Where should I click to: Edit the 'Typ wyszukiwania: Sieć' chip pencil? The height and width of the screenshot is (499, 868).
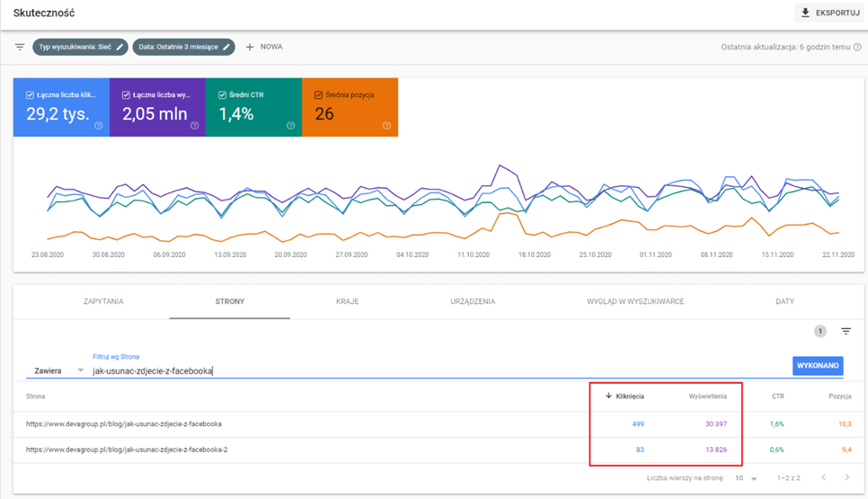point(120,47)
